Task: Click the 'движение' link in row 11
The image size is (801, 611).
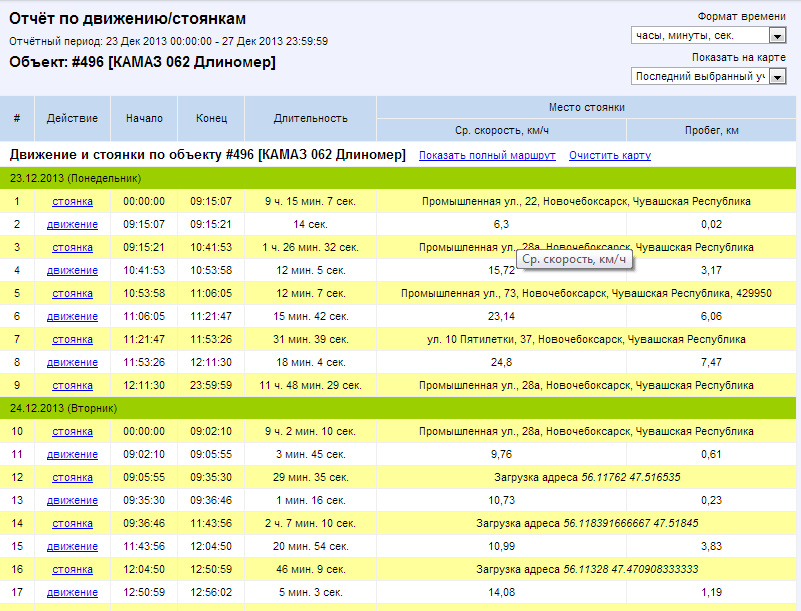Action: click(x=72, y=454)
